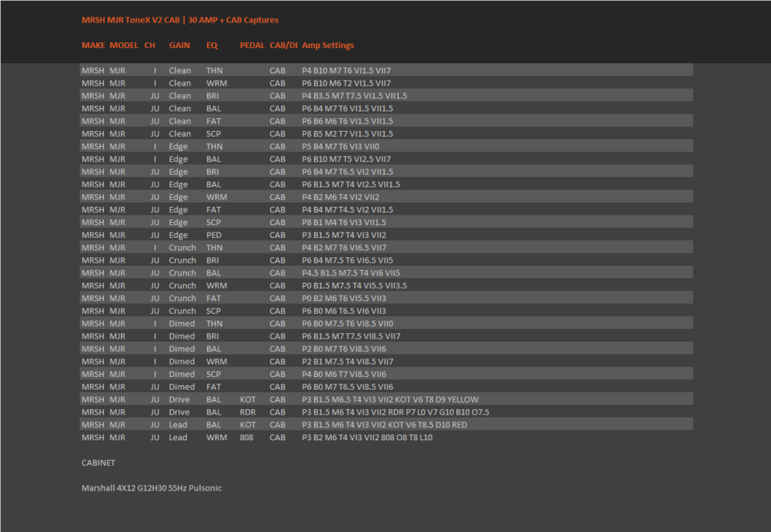This screenshot has height=532, width=771.
Task: Click settings P6 B1.5 M7 T7.5 VI8.5 VII7
Action: pos(351,336)
